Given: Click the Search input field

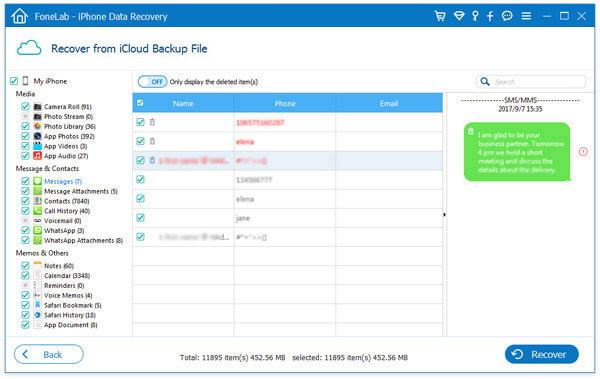Looking at the screenshot, I should coord(530,82).
